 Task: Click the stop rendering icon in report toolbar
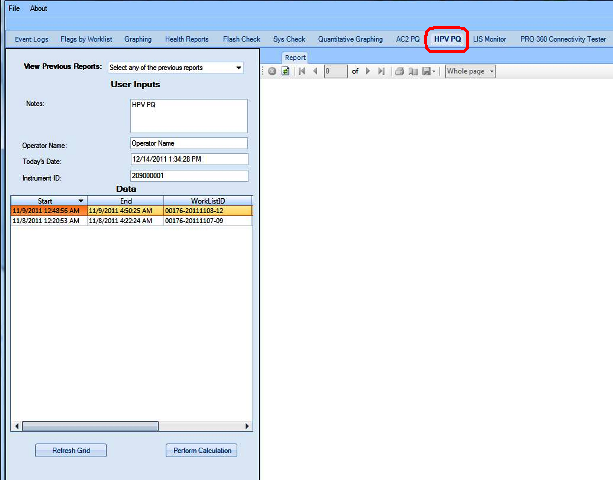tap(272, 72)
